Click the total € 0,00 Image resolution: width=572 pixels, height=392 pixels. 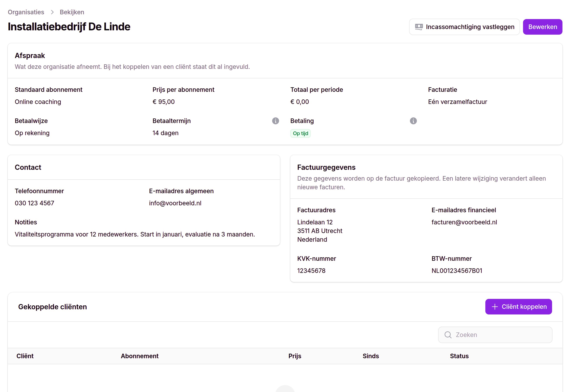(x=299, y=102)
